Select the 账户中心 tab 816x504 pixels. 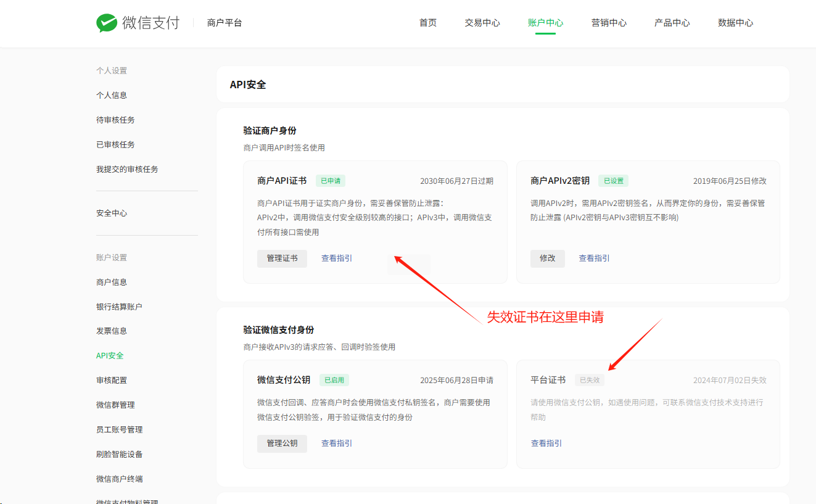click(546, 23)
